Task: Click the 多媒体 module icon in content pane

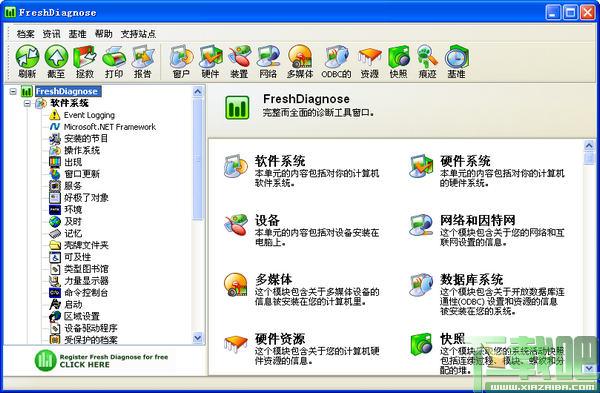Action: tap(236, 285)
